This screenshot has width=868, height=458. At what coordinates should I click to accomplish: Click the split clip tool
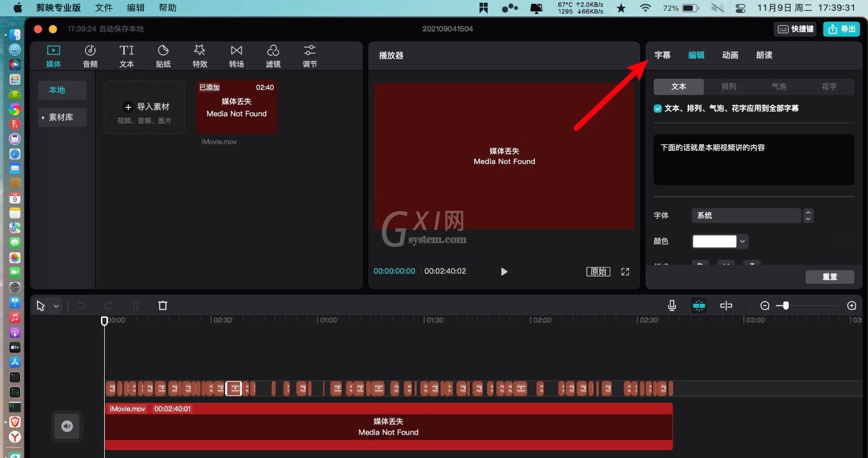pyautogui.click(x=136, y=306)
